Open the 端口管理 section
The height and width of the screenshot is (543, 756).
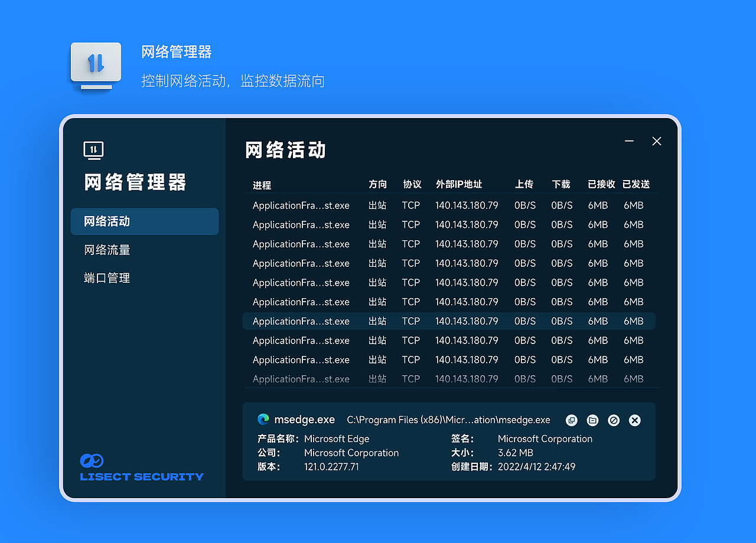coord(106,277)
